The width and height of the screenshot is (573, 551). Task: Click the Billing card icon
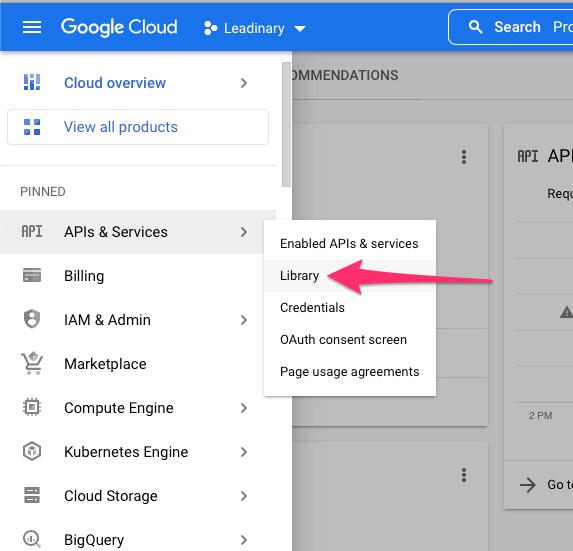pyautogui.click(x=32, y=276)
